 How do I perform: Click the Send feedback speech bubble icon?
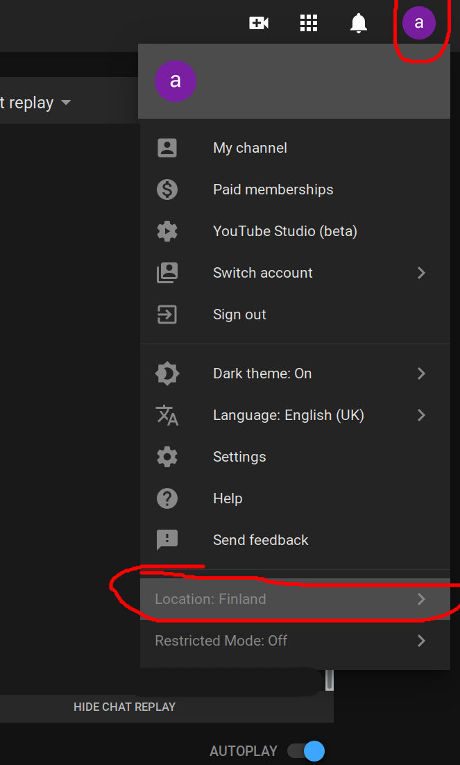(167, 541)
